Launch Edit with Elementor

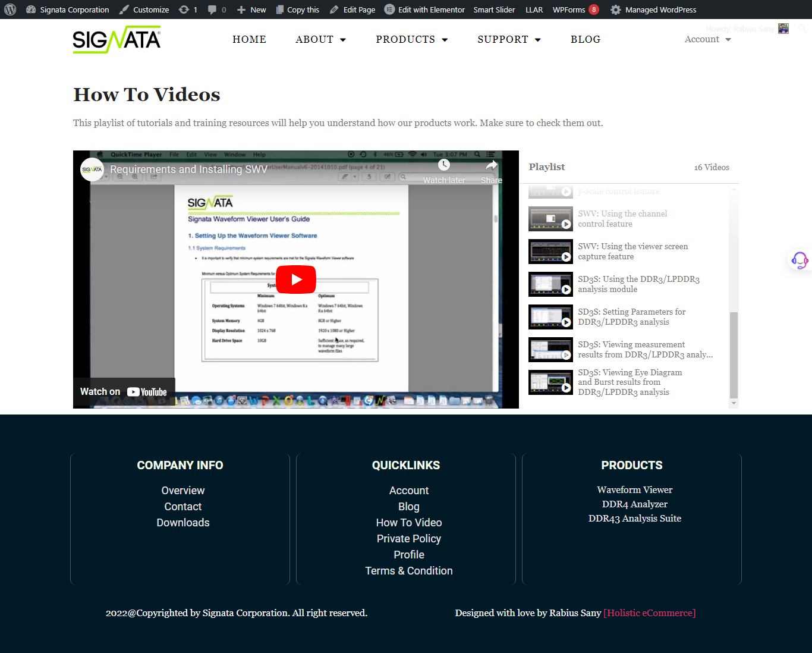424,10
